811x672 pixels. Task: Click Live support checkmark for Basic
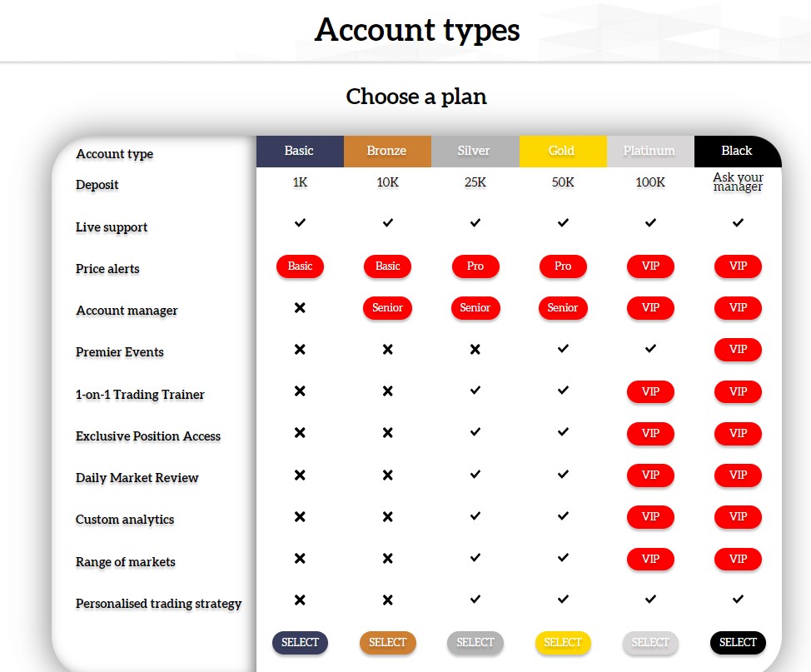point(300,223)
